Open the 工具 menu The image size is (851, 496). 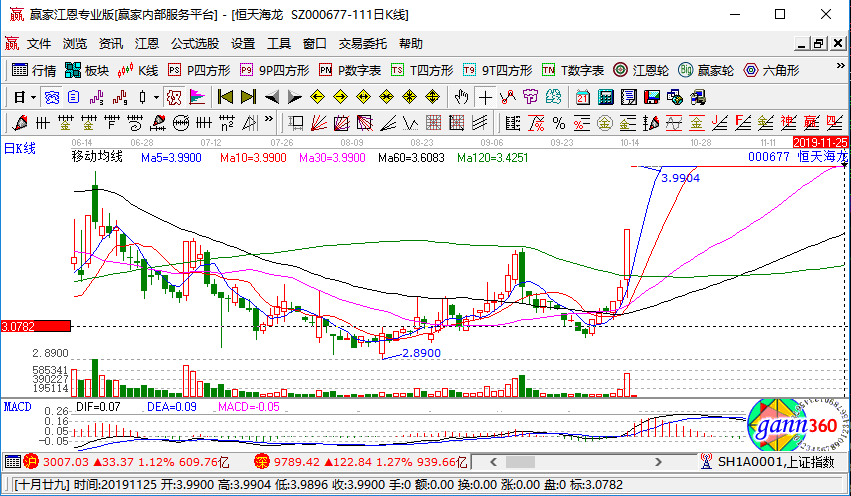coord(279,44)
